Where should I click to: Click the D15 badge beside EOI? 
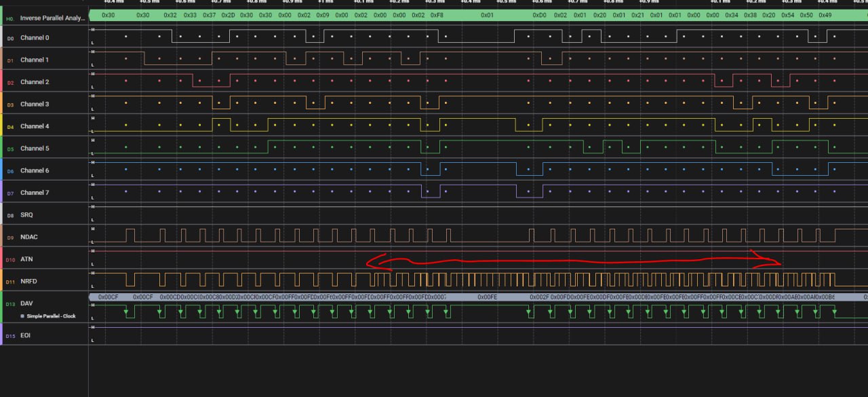[9, 336]
